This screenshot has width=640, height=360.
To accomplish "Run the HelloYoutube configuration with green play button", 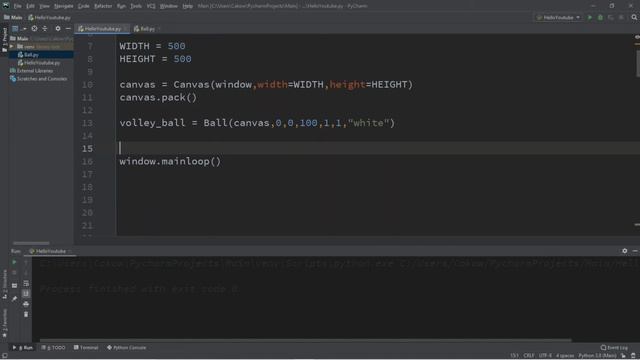I will (x=589, y=18).
